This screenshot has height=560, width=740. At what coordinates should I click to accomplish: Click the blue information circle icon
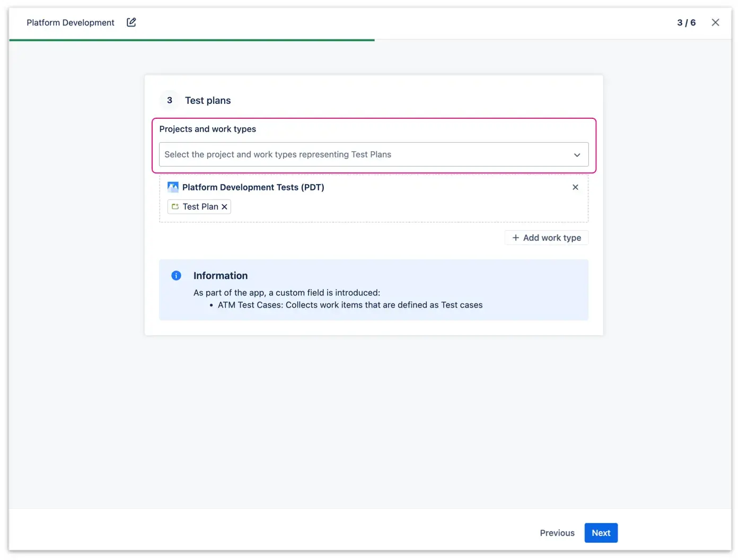[175, 275]
